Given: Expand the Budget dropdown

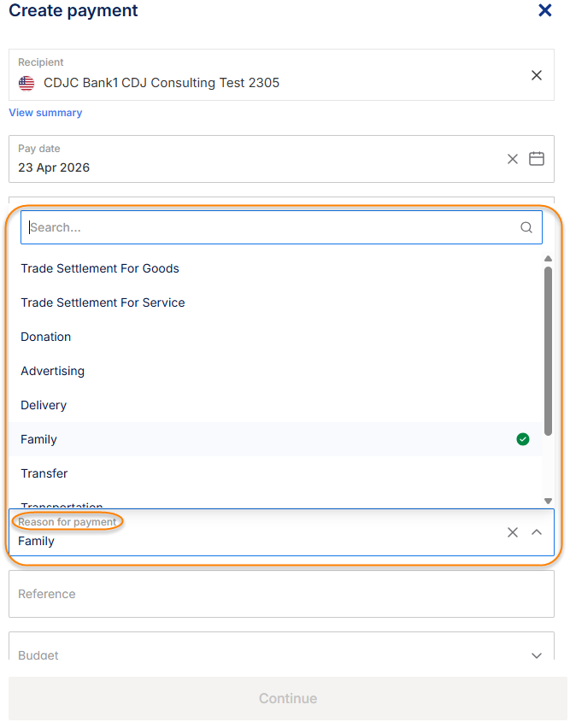Looking at the screenshot, I should point(537,655).
